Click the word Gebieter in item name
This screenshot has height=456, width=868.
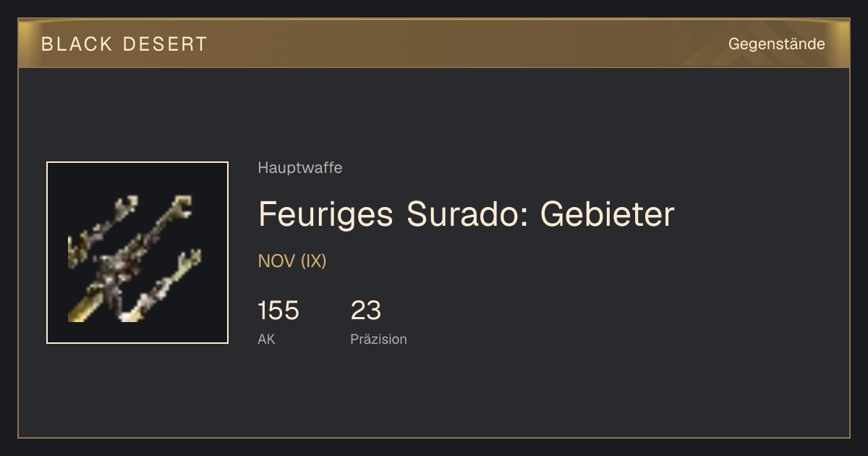coord(607,214)
